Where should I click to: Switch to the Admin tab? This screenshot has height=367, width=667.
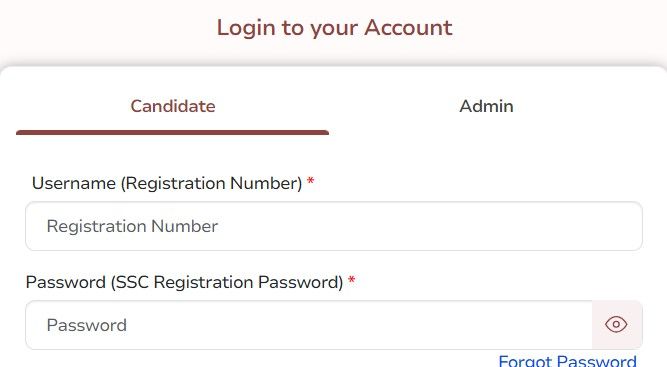point(486,106)
